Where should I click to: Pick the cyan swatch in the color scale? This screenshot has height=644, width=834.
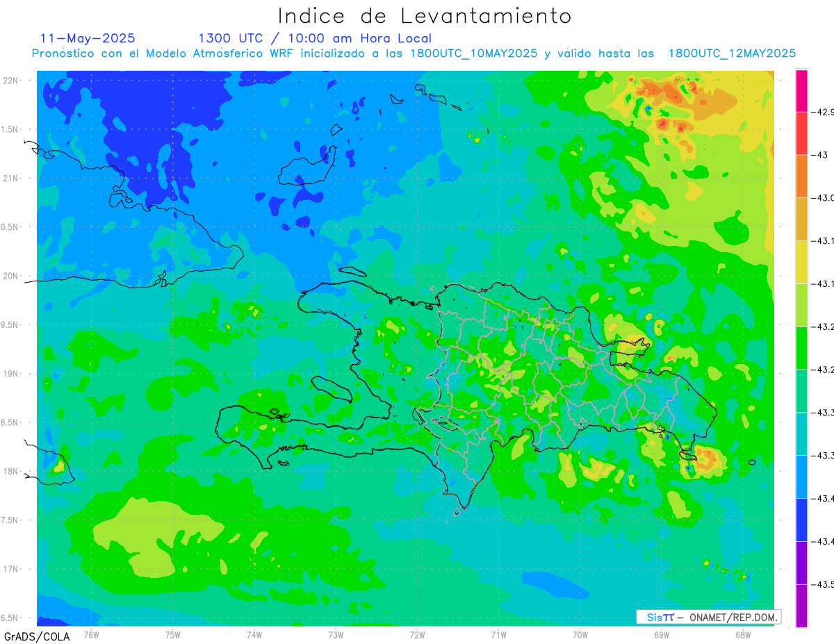801,434
